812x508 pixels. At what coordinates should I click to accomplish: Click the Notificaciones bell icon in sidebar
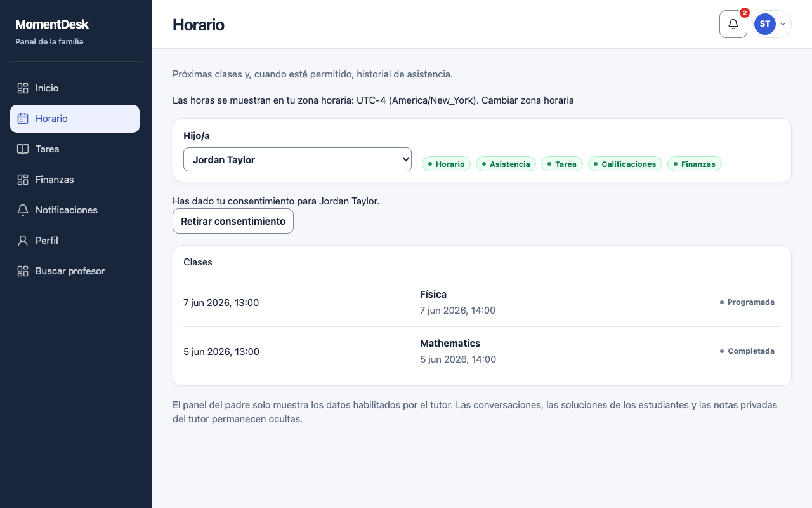tap(23, 210)
